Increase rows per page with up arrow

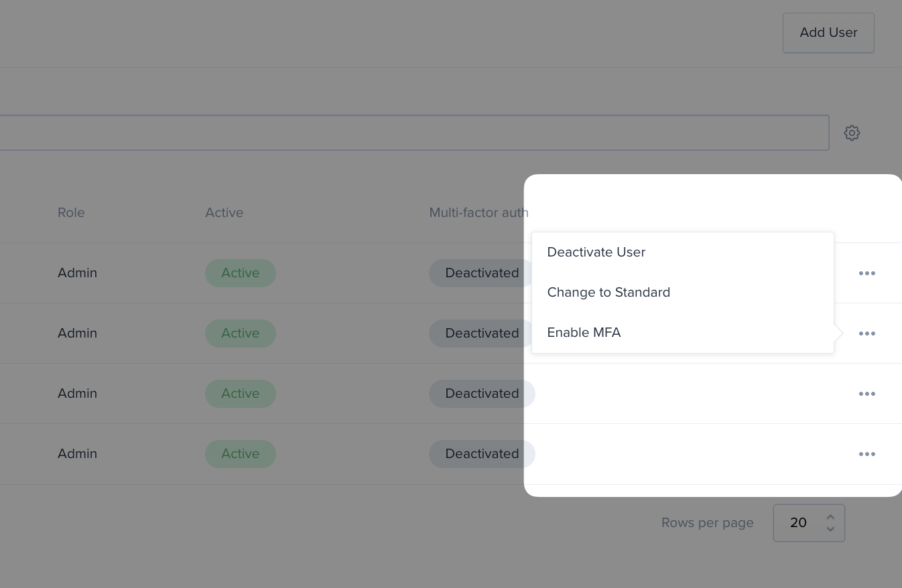click(830, 517)
